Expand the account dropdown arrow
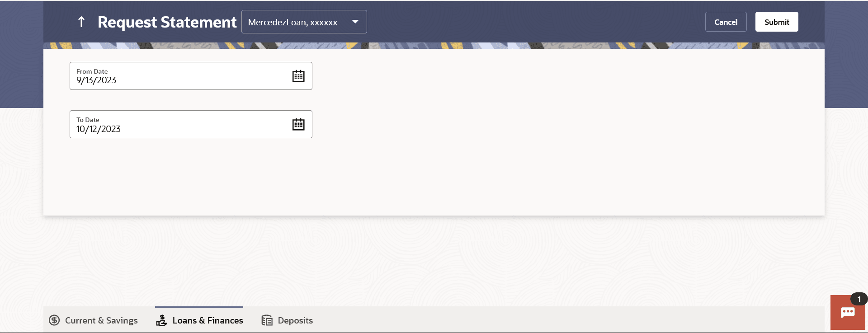This screenshot has height=333, width=868. (355, 22)
